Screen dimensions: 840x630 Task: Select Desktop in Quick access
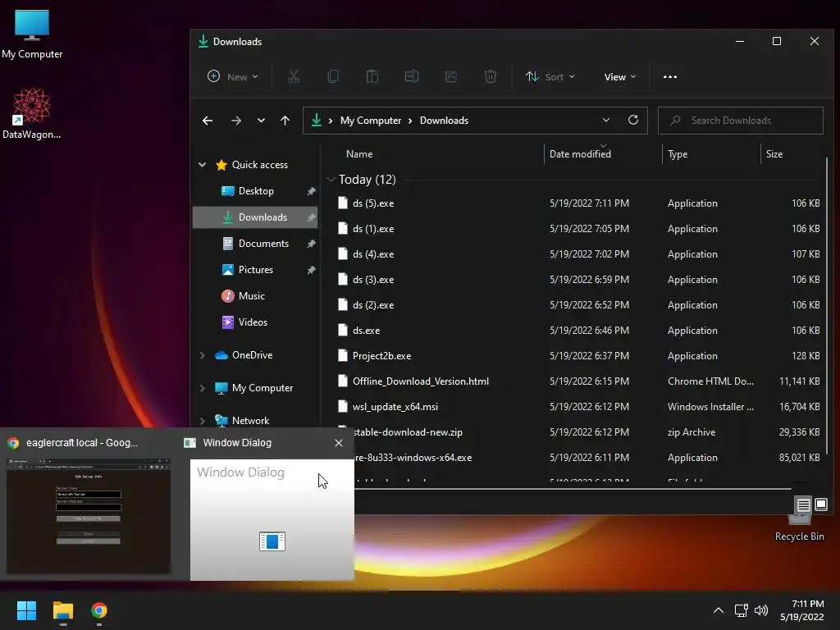pos(256,190)
